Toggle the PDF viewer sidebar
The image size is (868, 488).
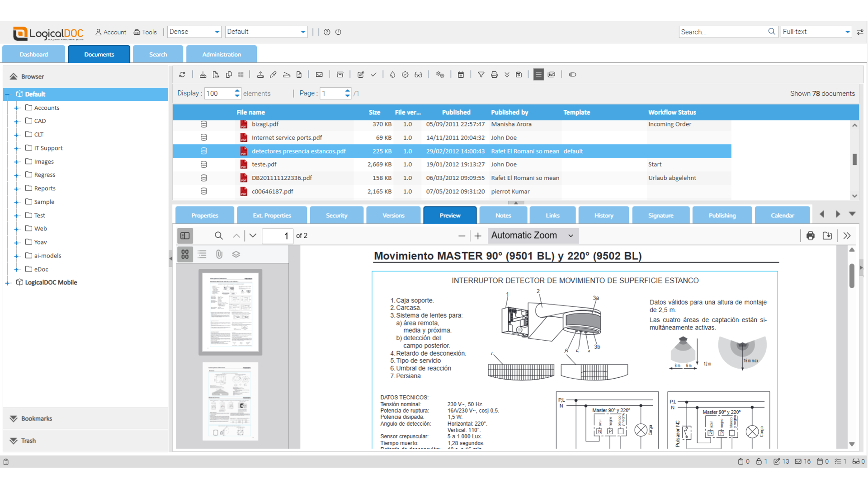[185, 235]
